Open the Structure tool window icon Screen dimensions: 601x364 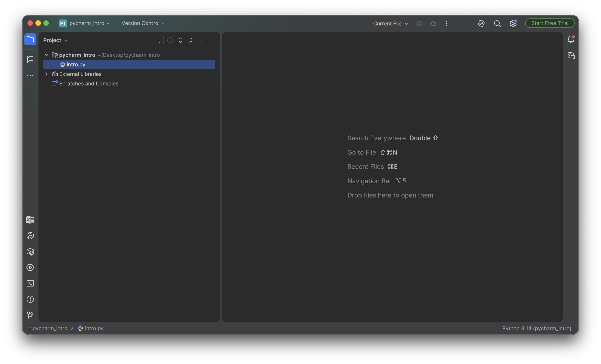coord(30,59)
